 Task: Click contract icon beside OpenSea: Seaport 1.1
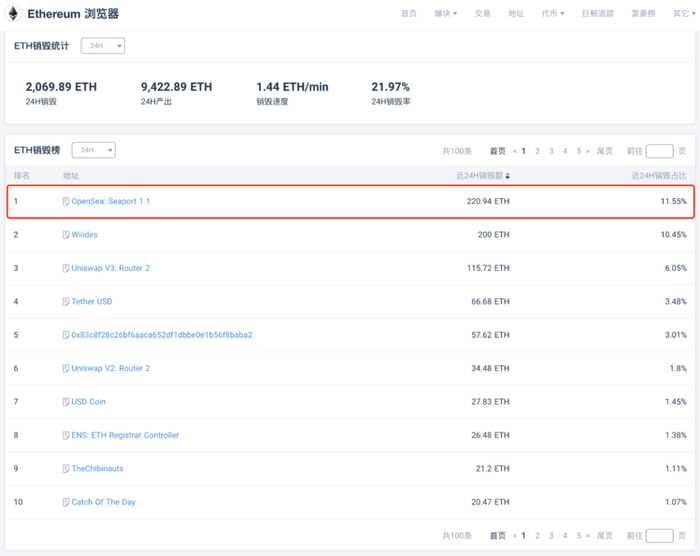(66, 201)
